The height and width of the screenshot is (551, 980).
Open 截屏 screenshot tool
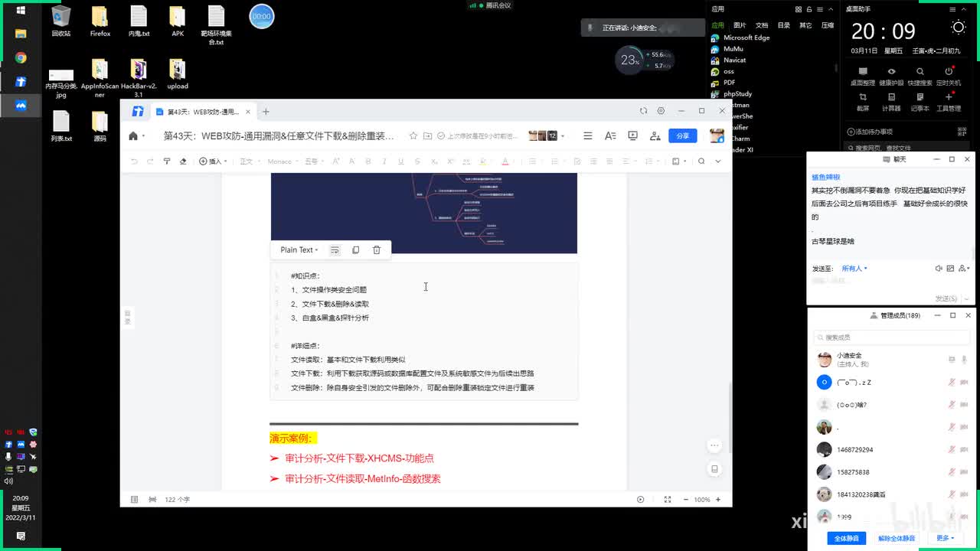[863, 102]
